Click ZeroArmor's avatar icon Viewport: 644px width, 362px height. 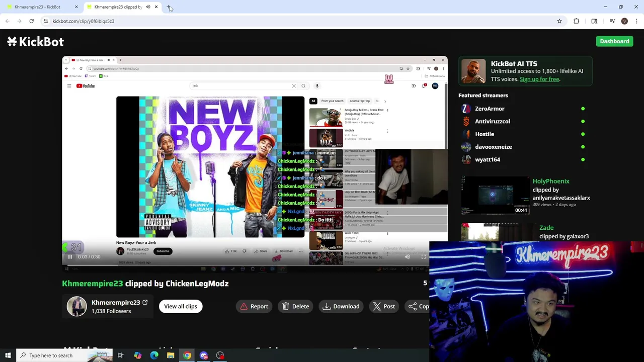pyautogui.click(x=466, y=109)
